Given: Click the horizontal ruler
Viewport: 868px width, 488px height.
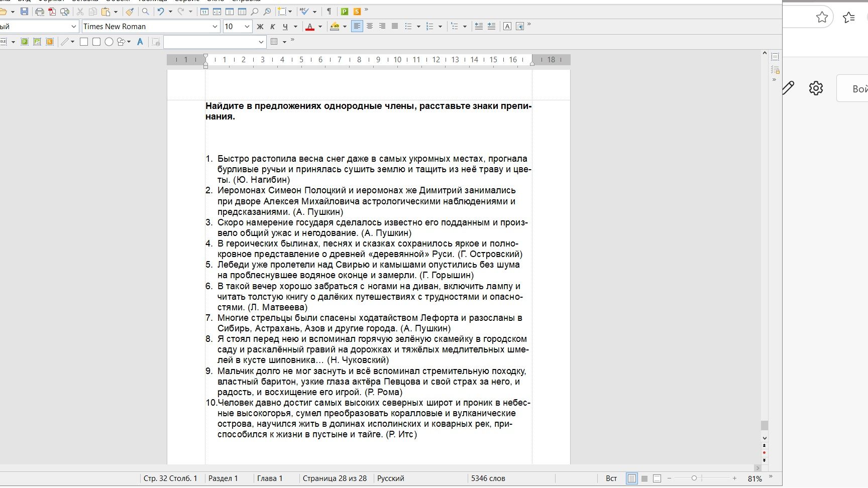Looking at the screenshot, I should [x=369, y=60].
